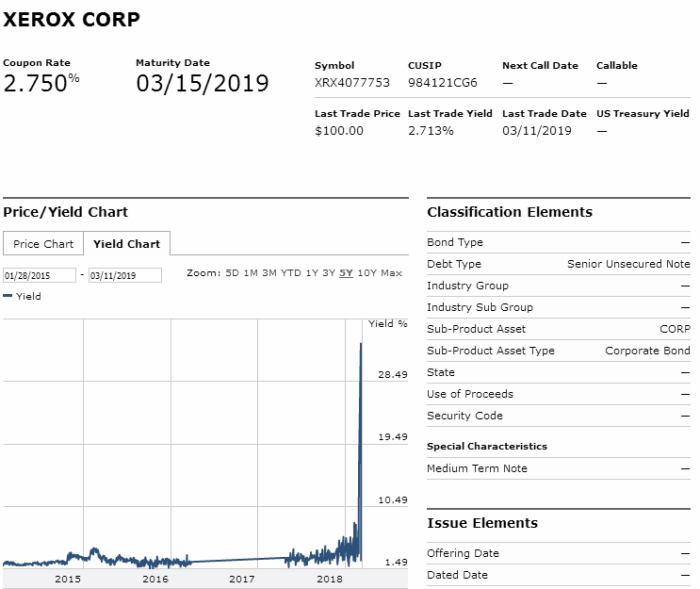Image resolution: width=700 pixels, height=589 pixels.
Task: Click the 19.49 yield axis label
Action: point(393,436)
